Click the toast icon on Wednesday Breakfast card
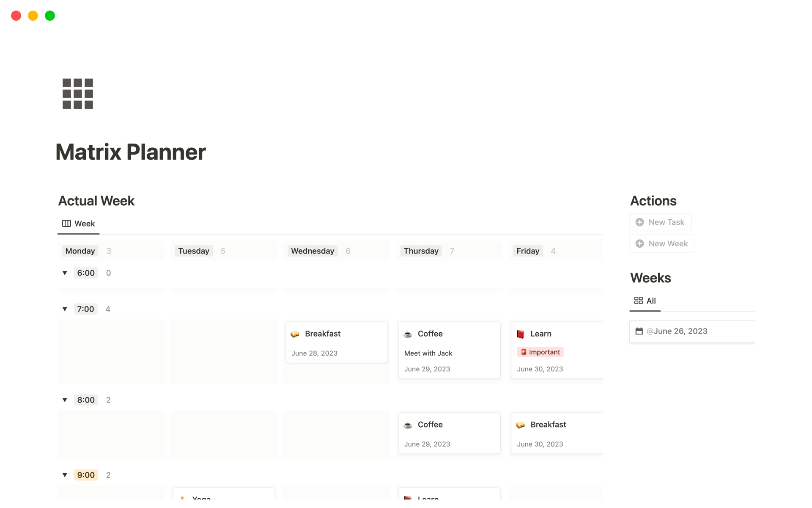Image resolution: width=812 pixels, height=508 pixels. click(x=295, y=334)
